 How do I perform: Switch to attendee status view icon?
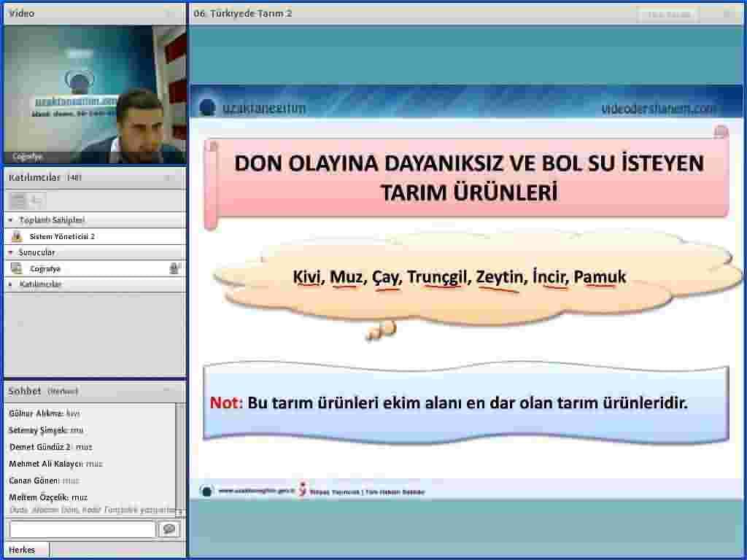(x=37, y=201)
